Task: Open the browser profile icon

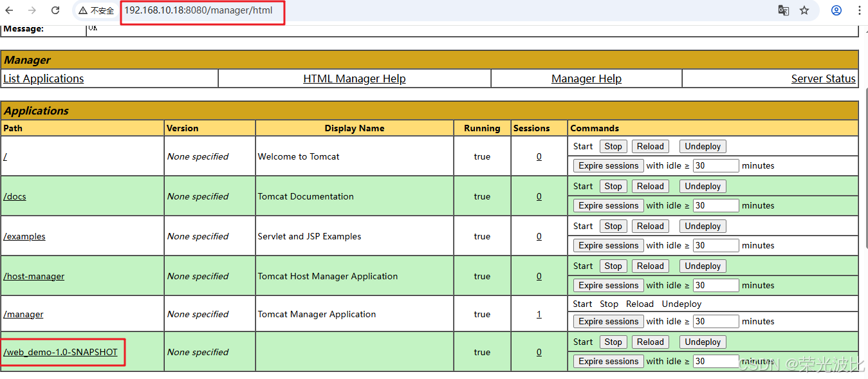Action: (836, 10)
